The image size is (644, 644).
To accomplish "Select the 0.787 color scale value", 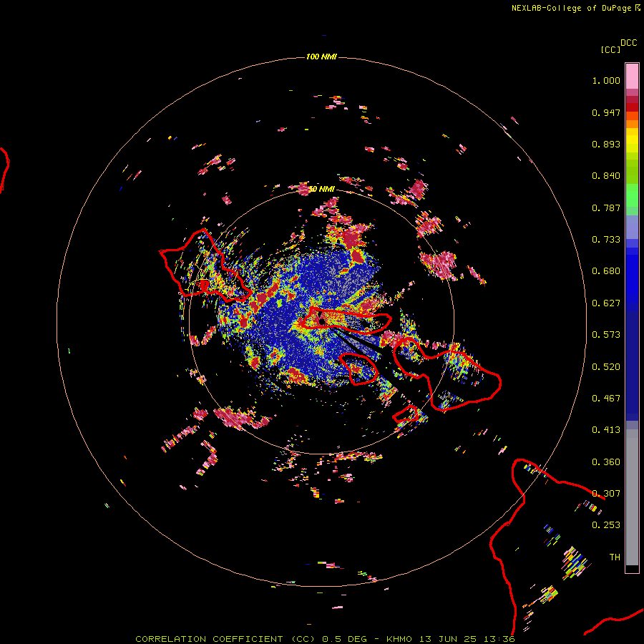I will pyautogui.click(x=606, y=208).
